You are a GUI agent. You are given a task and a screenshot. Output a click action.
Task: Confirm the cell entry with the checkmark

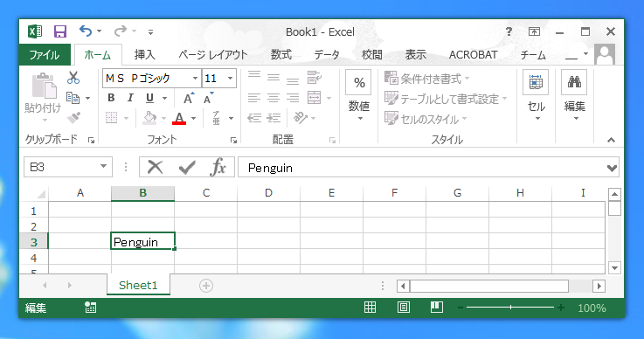click(x=187, y=167)
